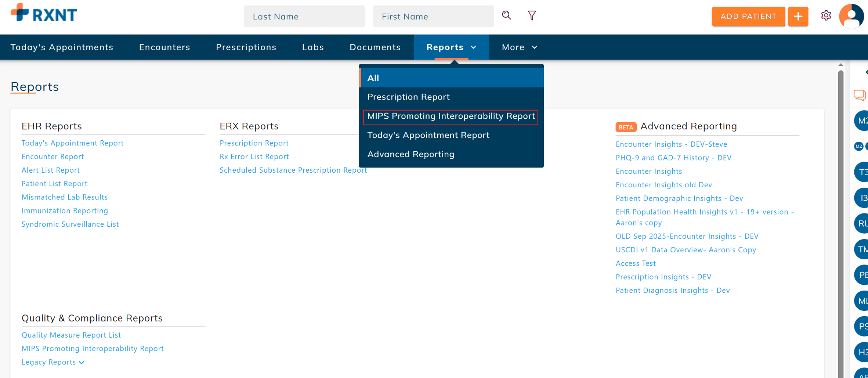
Task: Select MIPS Promoting Interoperability Report menu item
Action: click(451, 116)
